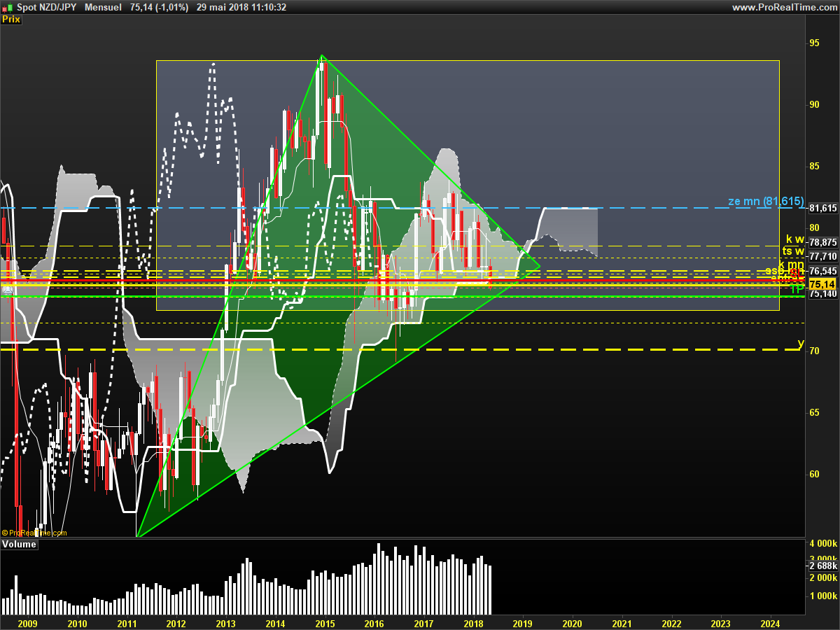
Task: Click the 85 price axis value
Action: [x=814, y=166]
